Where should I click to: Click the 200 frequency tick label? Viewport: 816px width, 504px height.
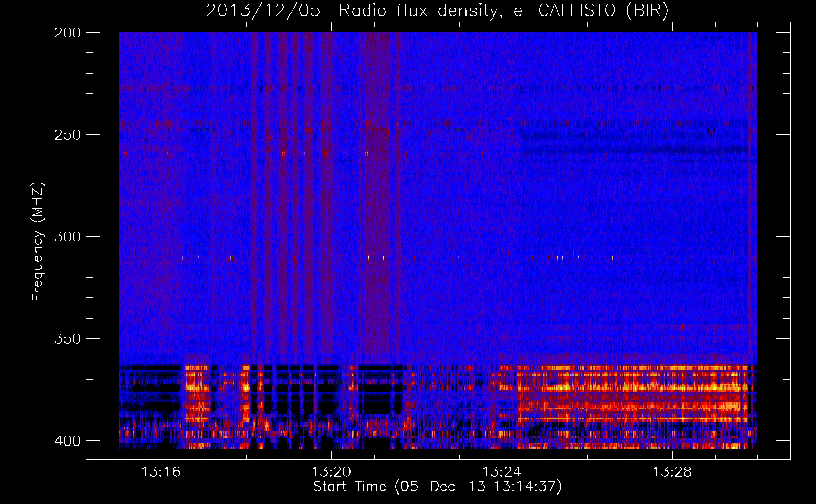68,33
